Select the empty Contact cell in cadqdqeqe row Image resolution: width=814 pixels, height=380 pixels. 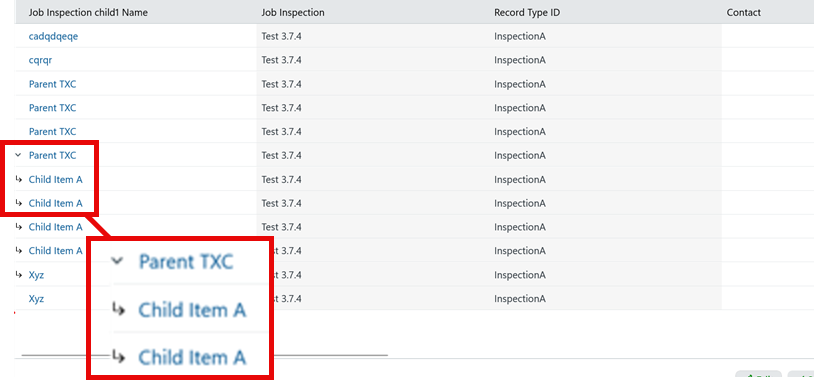pos(768,36)
